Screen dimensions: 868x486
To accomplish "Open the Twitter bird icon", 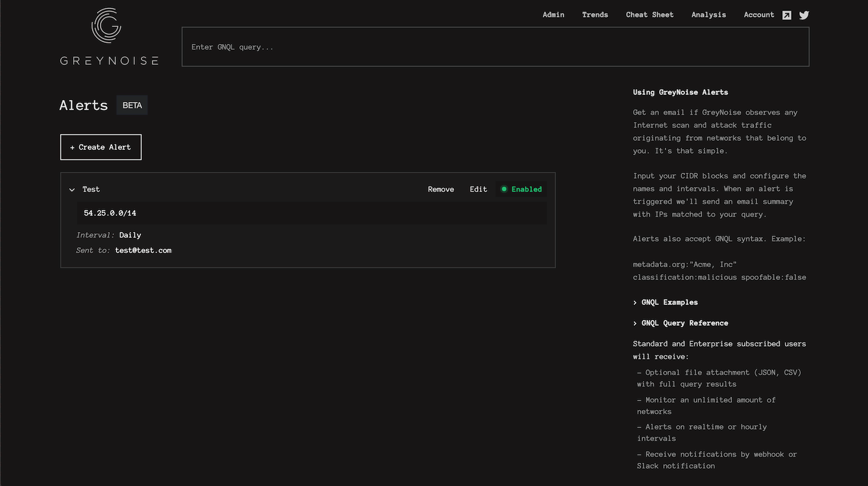I will pos(804,15).
